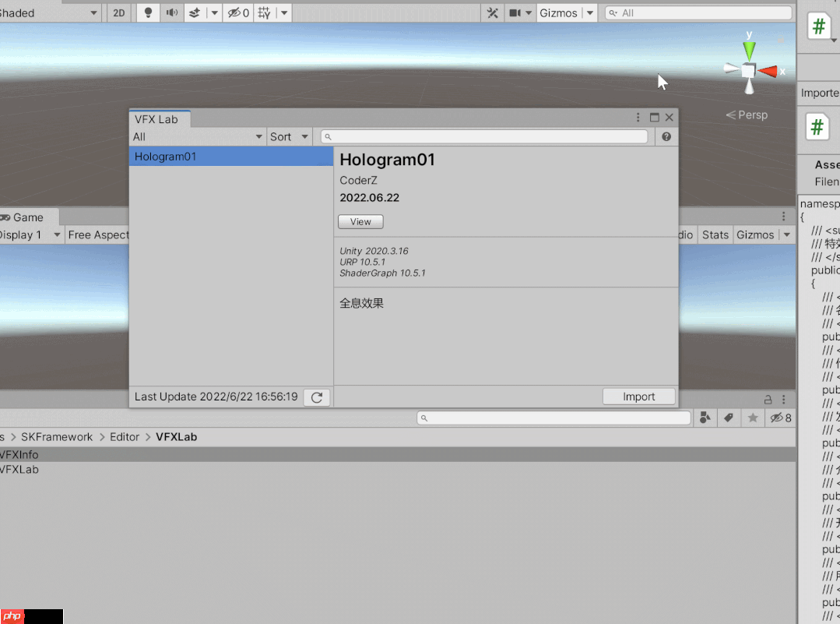This screenshot has width=840, height=624.
Task: Click the search tools customization icon
Action: click(491, 12)
